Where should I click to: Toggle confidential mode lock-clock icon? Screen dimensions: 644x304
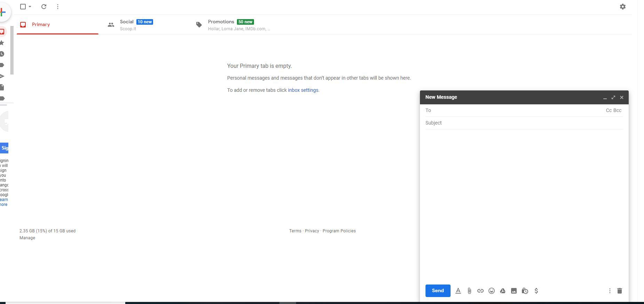click(x=525, y=291)
